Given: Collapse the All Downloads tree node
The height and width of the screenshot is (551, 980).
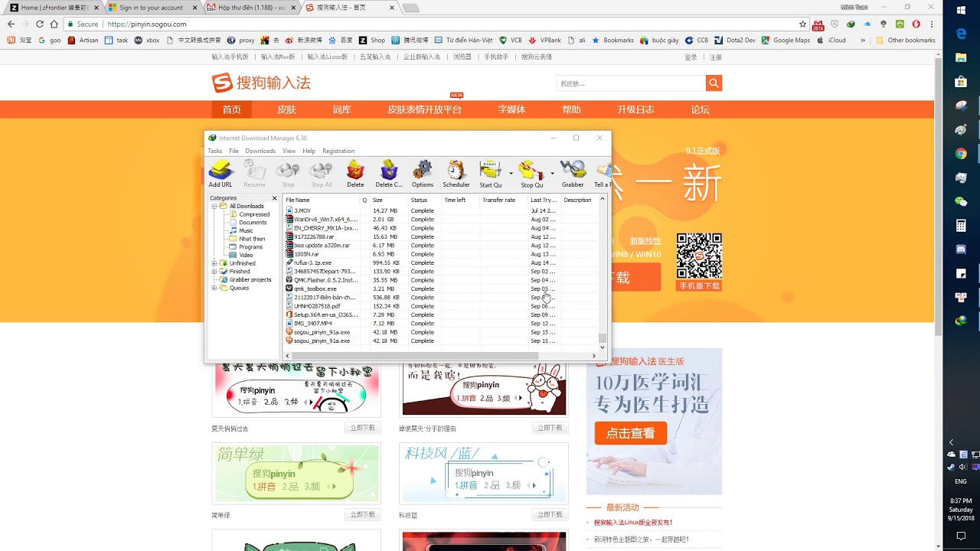Looking at the screenshot, I should pos(214,207).
